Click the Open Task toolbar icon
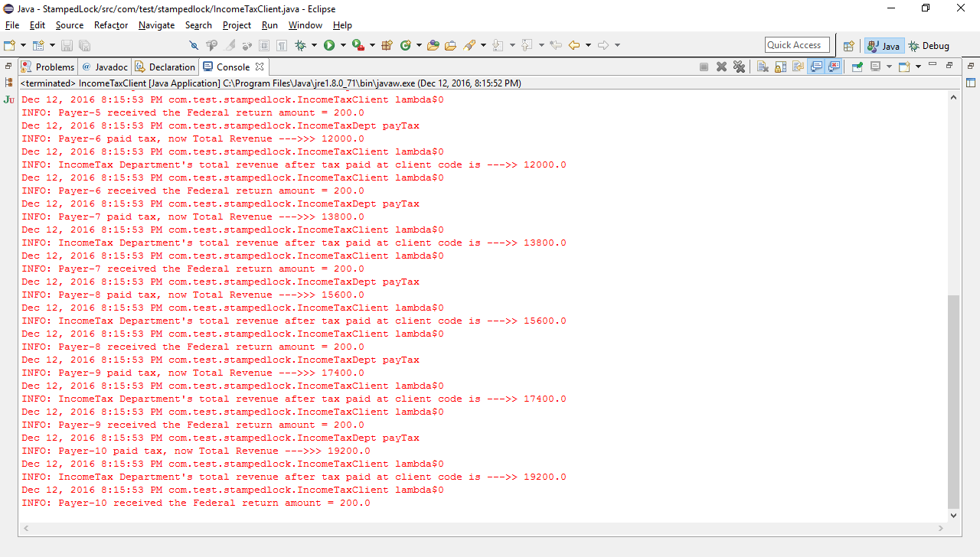This screenshot has height=557, width=980. click(450, 46)
